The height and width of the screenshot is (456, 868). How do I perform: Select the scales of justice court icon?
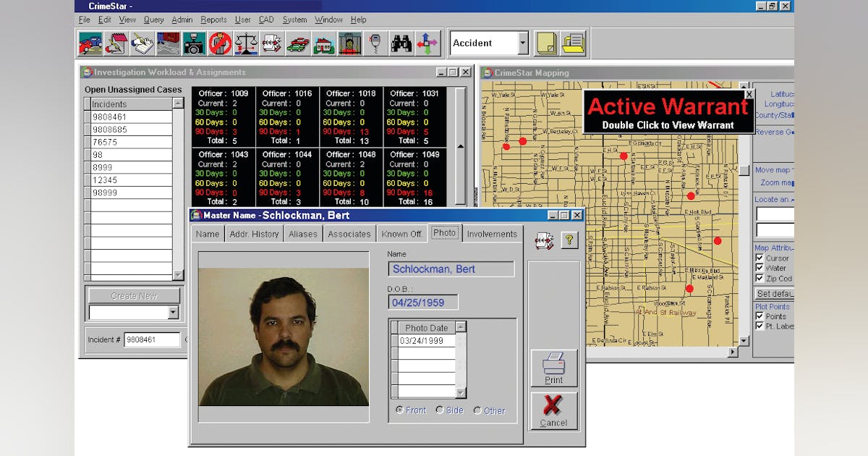(244, 43)
